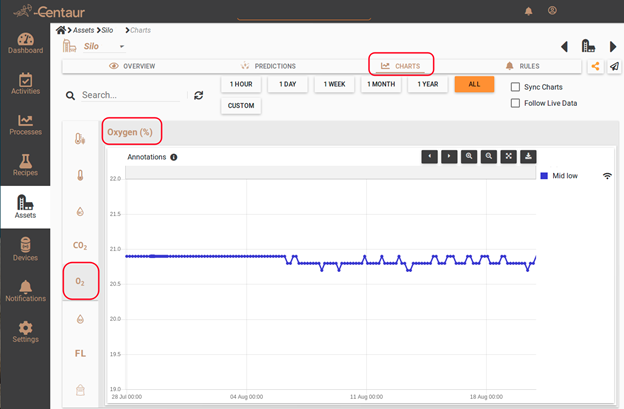Enable the Sync Charts checkbox

click(x=515, y=87)
